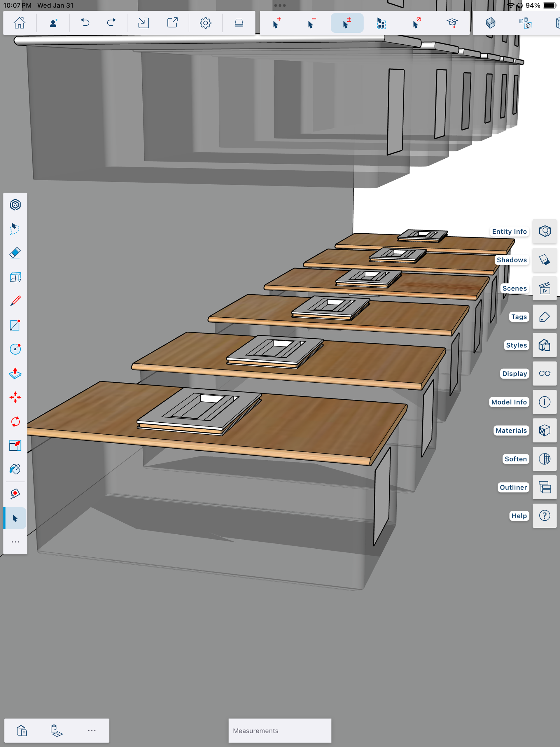The width and height of the screenshot is (560, 747).
Task: Select the Eraser tool
Action: coord(15,253)
